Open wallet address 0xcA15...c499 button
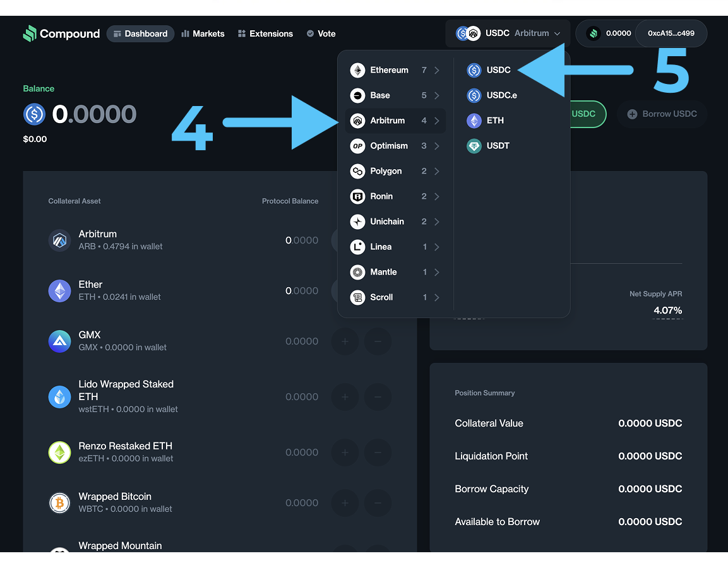Screen dimensions: 728x568 coord(671,33)
